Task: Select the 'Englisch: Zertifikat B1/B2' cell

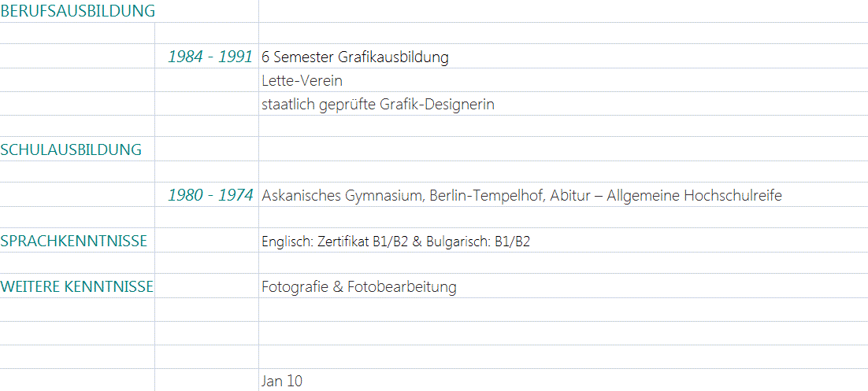Action: pyautogui.click(x=395, y=242)
